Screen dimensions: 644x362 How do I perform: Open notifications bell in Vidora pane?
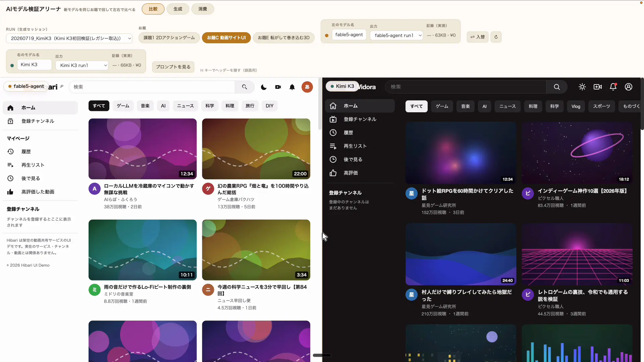(613, 87)
